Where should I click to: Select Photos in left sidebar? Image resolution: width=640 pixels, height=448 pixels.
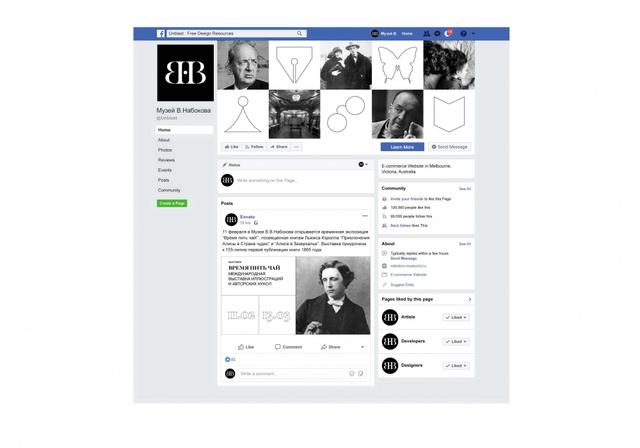coord(165,150)
